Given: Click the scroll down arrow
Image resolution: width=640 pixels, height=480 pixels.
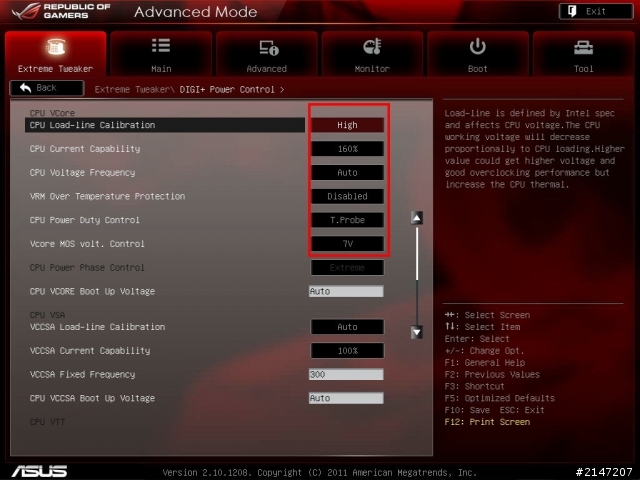Looking at the screenshot, I should pos(417,332).
